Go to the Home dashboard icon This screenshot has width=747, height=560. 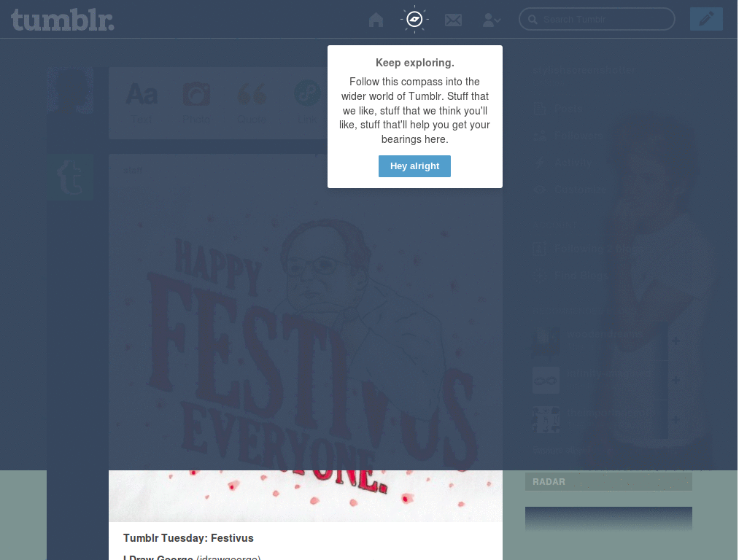coord(376,20)
